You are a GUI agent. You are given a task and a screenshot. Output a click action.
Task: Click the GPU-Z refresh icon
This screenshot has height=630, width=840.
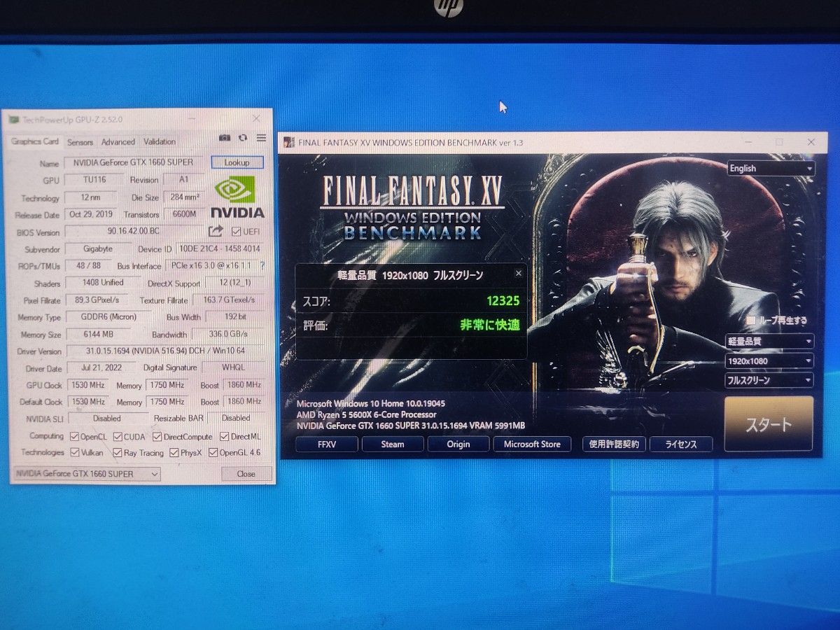coord(243,139)
